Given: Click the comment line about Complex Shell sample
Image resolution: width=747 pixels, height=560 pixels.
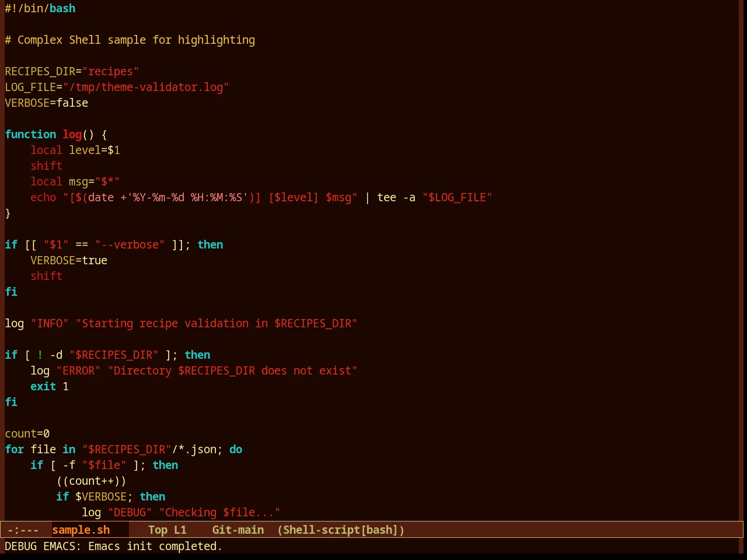Looking at the screenshot, I should click(130, 40).
